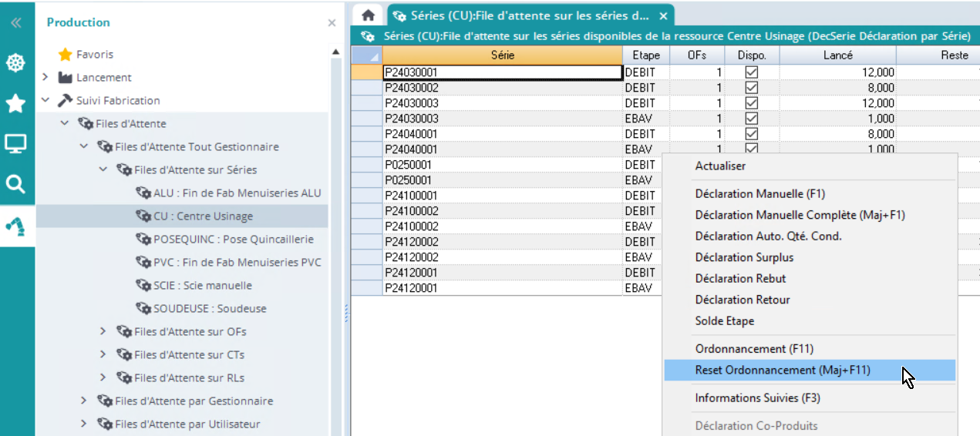Click the Favoris star tree item
Image resolution: width=980 pixels, height=436 pixels.
(94, 55)
